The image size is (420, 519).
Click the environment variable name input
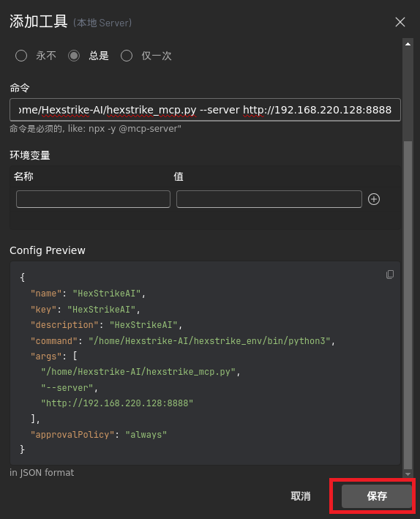coord(94,199)
